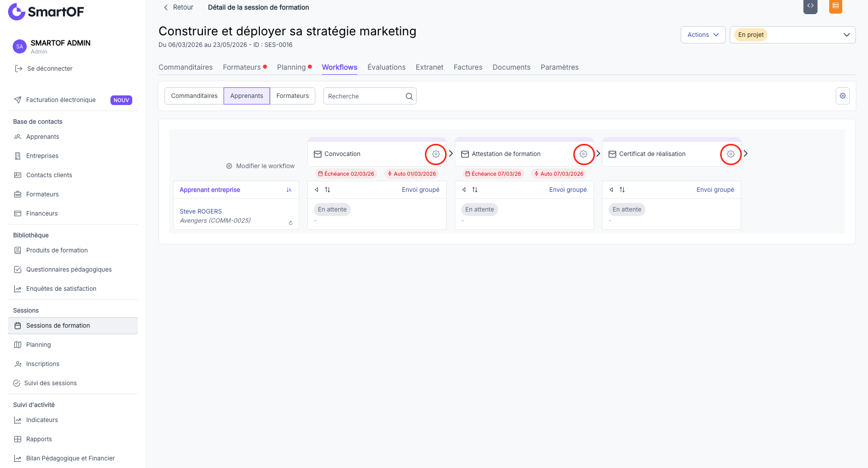Click the envelope icon next to Attestation de formation
This screenshot has height=468, width=868.
[x=465, y=154]
